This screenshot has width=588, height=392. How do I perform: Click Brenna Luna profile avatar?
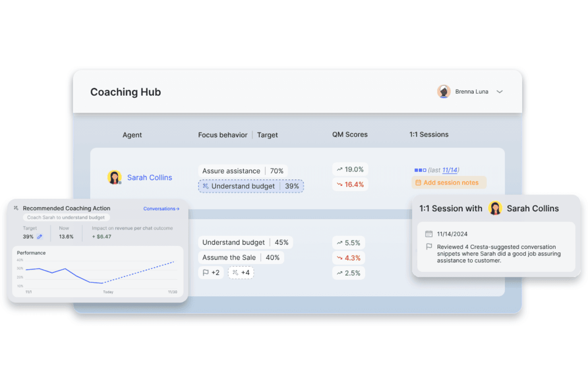pyautogui.click(x=444, y=91)
